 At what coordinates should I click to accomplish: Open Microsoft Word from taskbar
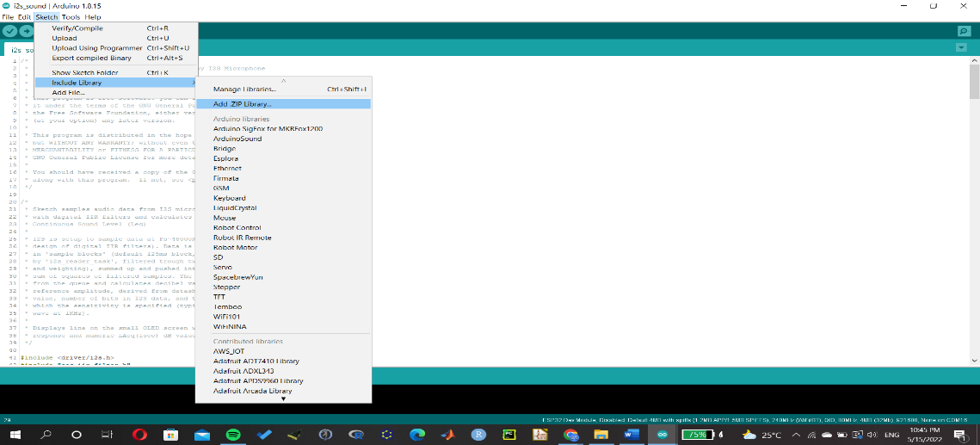coord(632,435)
